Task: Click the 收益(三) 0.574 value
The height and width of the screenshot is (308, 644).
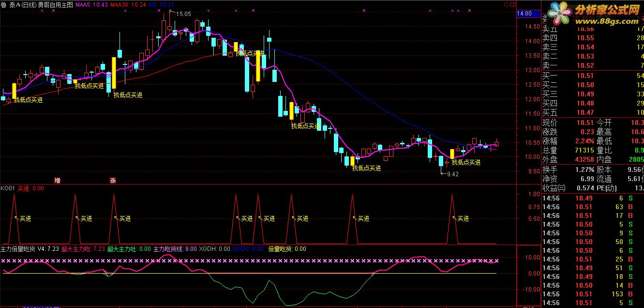Action: tap(585, 188)
